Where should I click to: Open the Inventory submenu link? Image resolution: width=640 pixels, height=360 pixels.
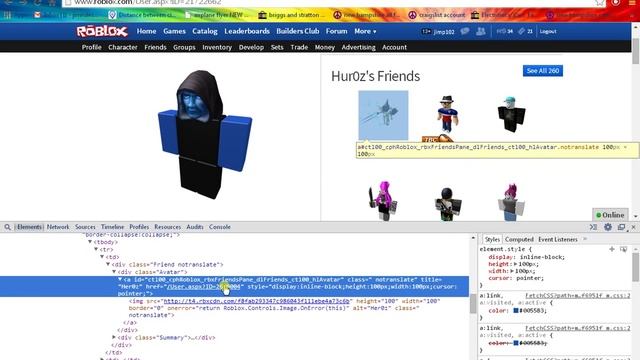217,47
